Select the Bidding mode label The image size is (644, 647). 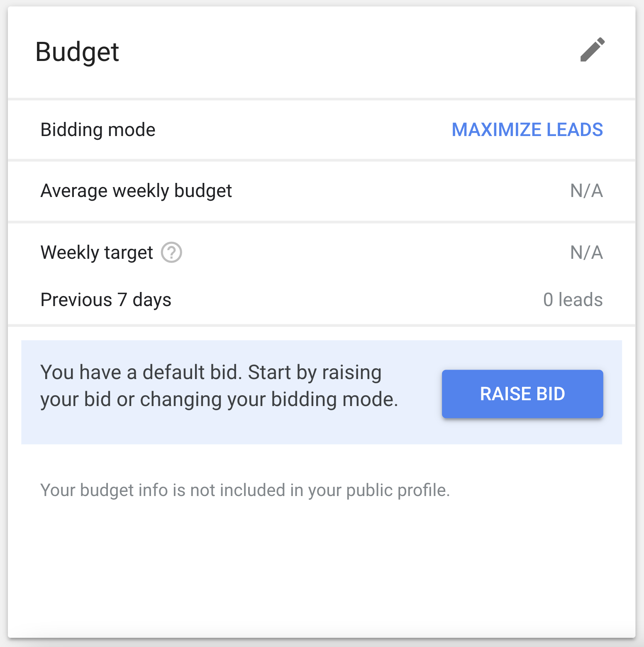point(98,130)
